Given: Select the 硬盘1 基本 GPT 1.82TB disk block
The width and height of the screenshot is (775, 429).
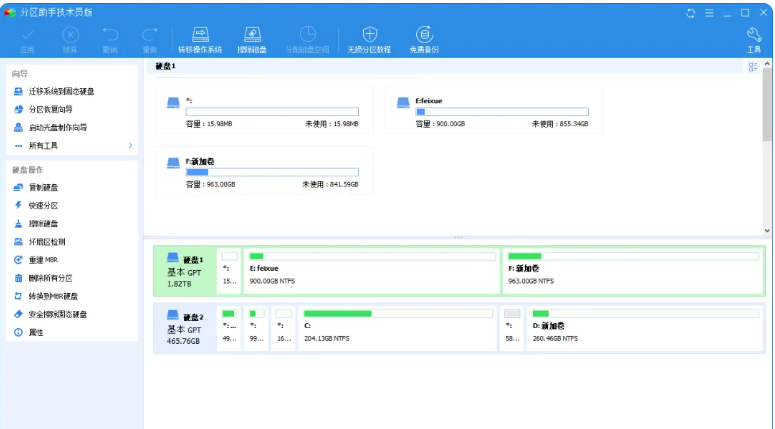Looking at the screenshot, I should tap(185, 271).
